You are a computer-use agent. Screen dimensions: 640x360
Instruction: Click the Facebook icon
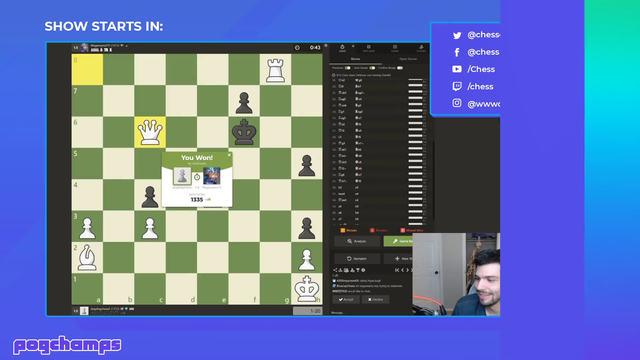457,52
